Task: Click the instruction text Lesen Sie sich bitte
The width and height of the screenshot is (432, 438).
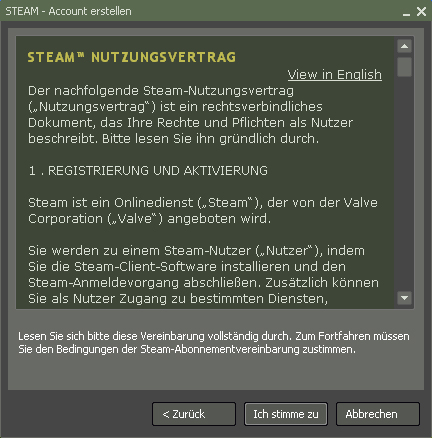Action: 214,343
